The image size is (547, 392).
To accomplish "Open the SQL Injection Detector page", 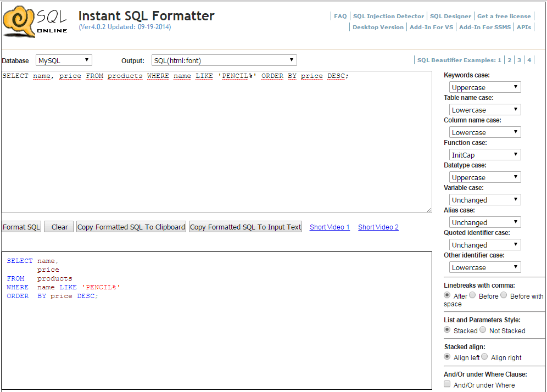I will click(x=388, y=16).
